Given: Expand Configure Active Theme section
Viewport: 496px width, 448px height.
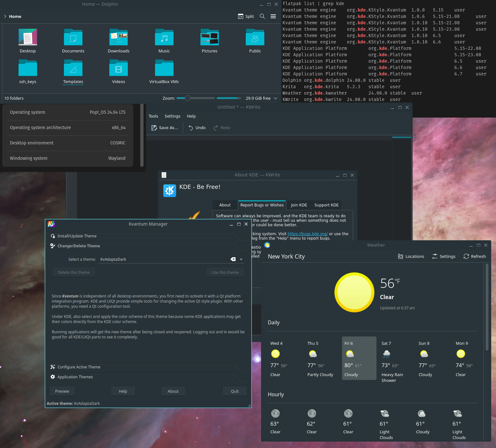Looking at the screenshot, I should [79, 367].
